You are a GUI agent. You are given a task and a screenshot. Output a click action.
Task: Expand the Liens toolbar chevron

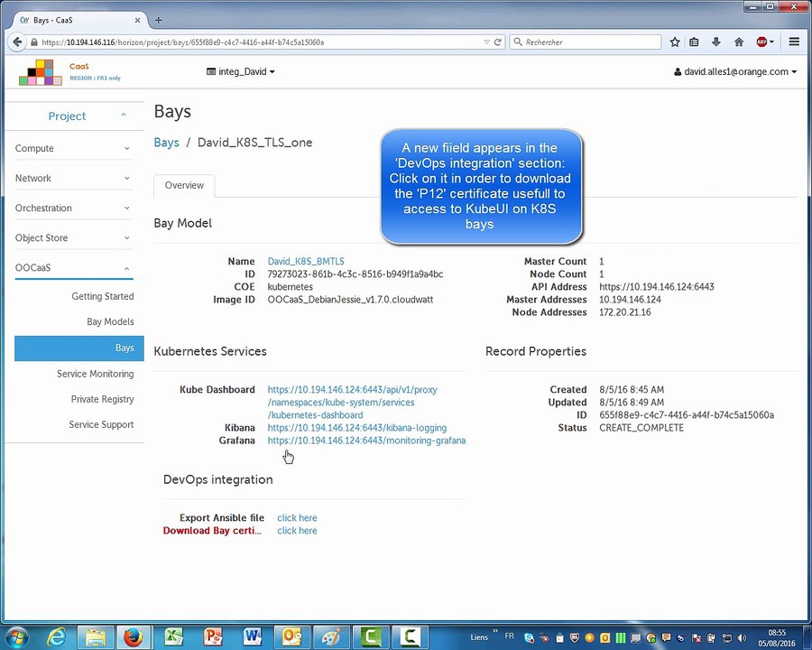[x=495, y=631]
